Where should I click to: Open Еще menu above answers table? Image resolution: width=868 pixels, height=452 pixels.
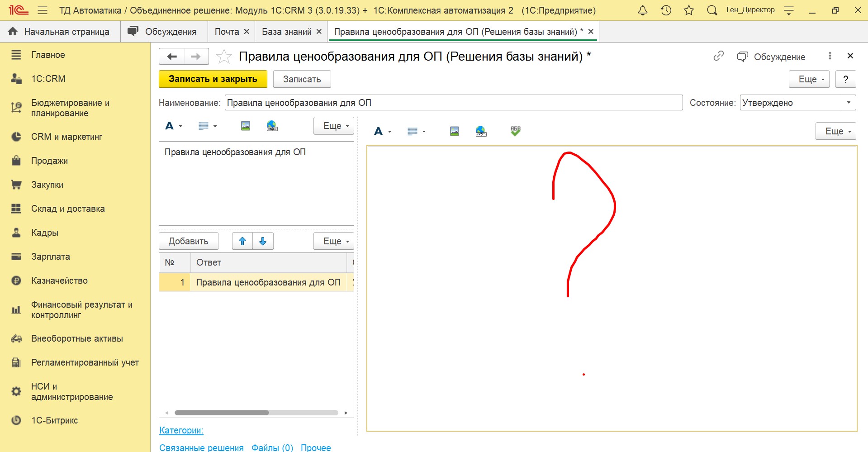[334, 241]
